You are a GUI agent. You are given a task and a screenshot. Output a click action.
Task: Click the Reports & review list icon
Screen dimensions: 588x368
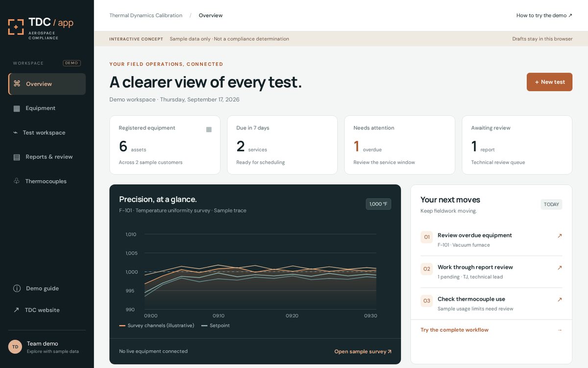click(17, 157)
